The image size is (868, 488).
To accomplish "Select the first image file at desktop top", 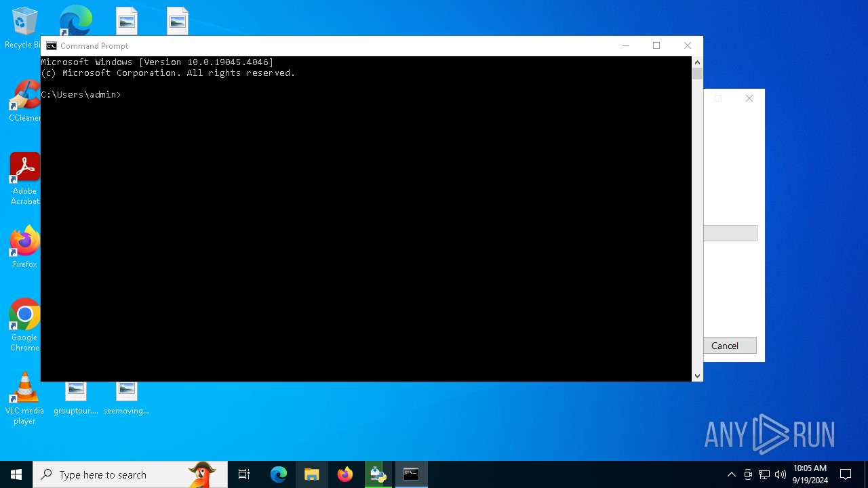I will tap(127, 21).
